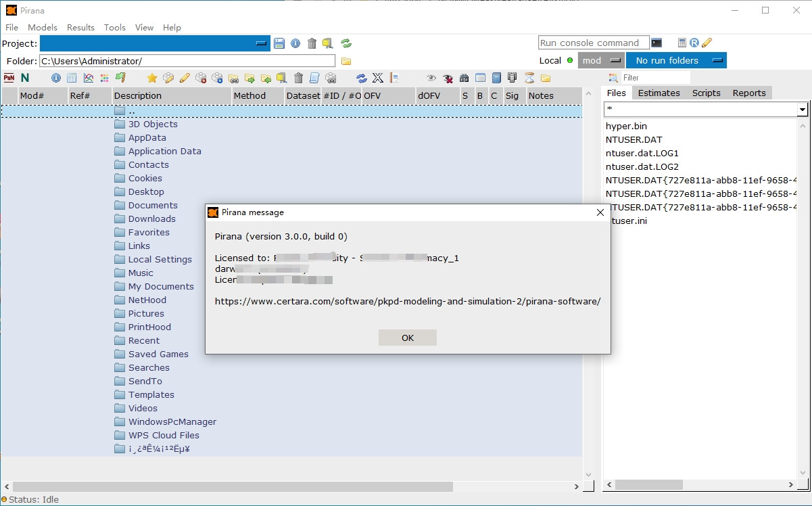Click the PsN toolbar icon
Screen dimensions: 812x506
[x=9, y=78]
